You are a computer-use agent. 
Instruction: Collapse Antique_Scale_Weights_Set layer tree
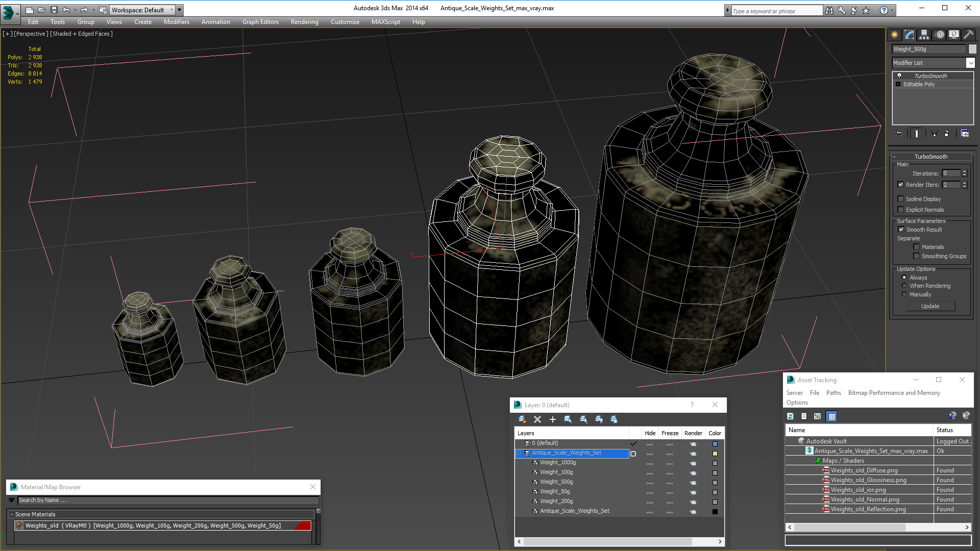coord(519,453)
